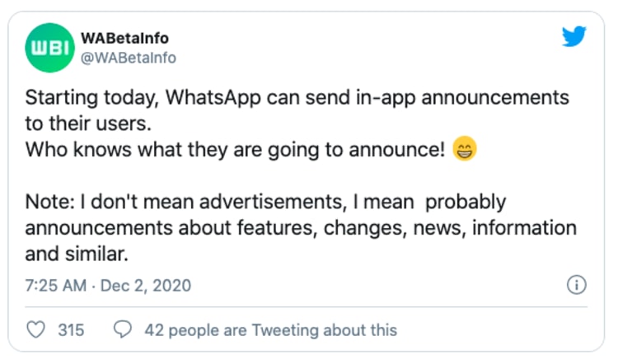
Task: Open the tweet info circle icon
Action: tap(577, 286)
